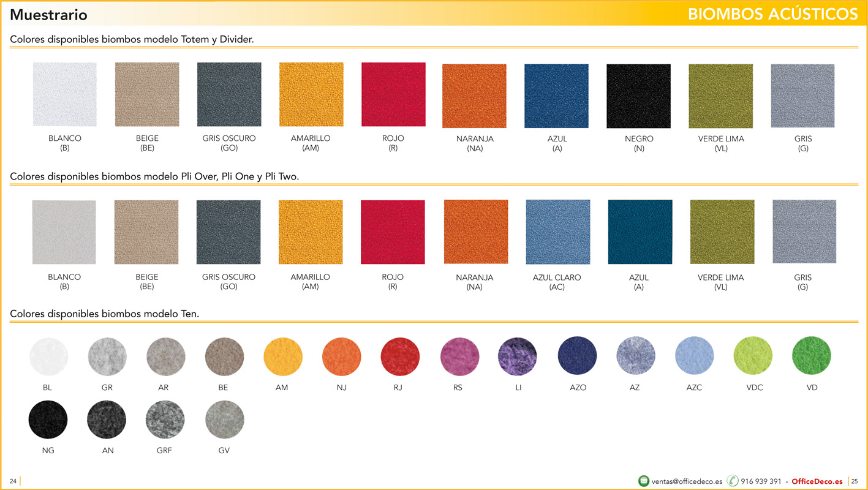The height and width of the screenshot is (490, 868).
Task: Select GRIS OSCURO swatch in Totem y Divider row
Action: coord(229,94)
